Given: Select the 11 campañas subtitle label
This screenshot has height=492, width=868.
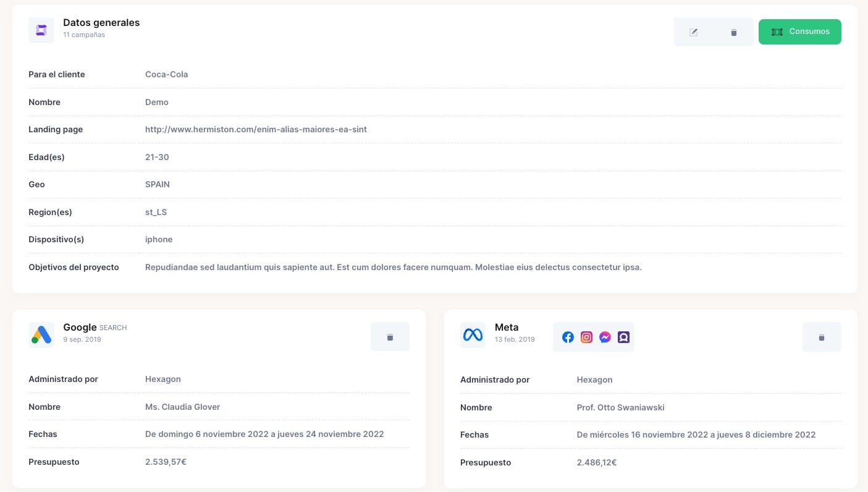Looking at the screenshot, I should [84, 35].
